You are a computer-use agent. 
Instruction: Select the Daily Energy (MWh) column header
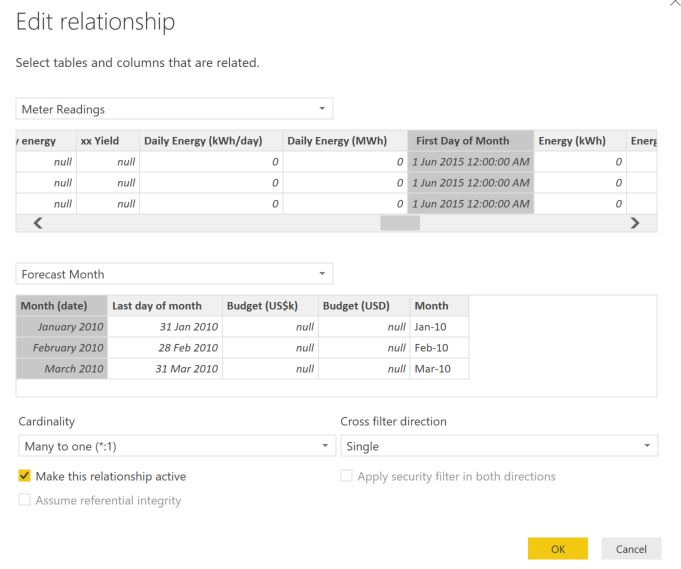tap(345, 141)
